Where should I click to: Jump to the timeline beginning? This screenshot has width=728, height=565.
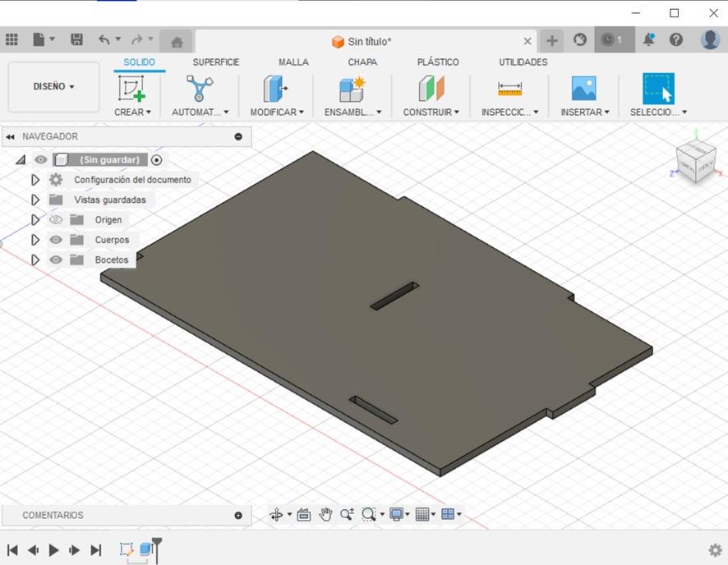click(x=12, y=550)
